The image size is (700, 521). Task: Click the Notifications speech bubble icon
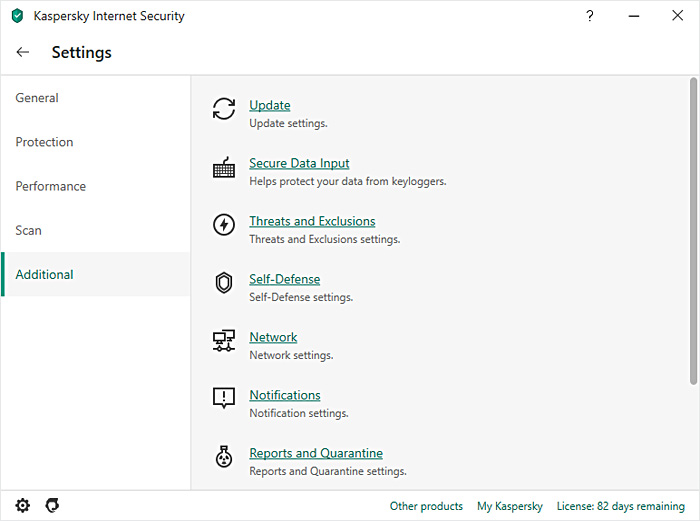point(224,399)
